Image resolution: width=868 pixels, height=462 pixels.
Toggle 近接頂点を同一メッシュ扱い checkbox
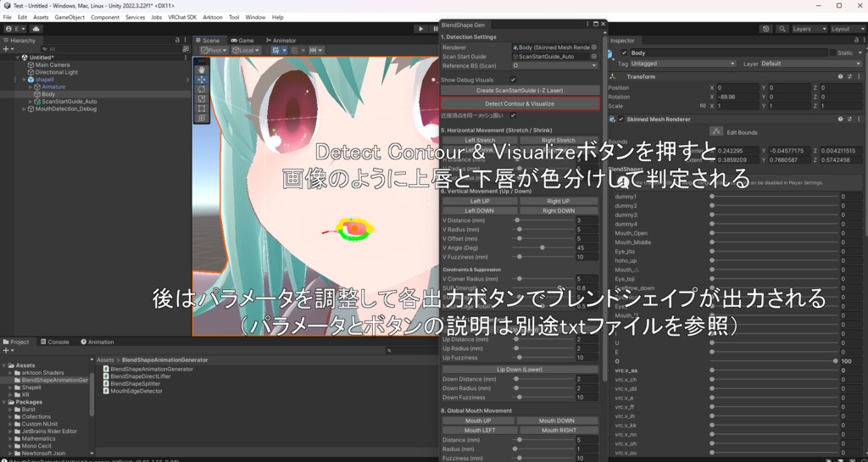coord(513,115)
